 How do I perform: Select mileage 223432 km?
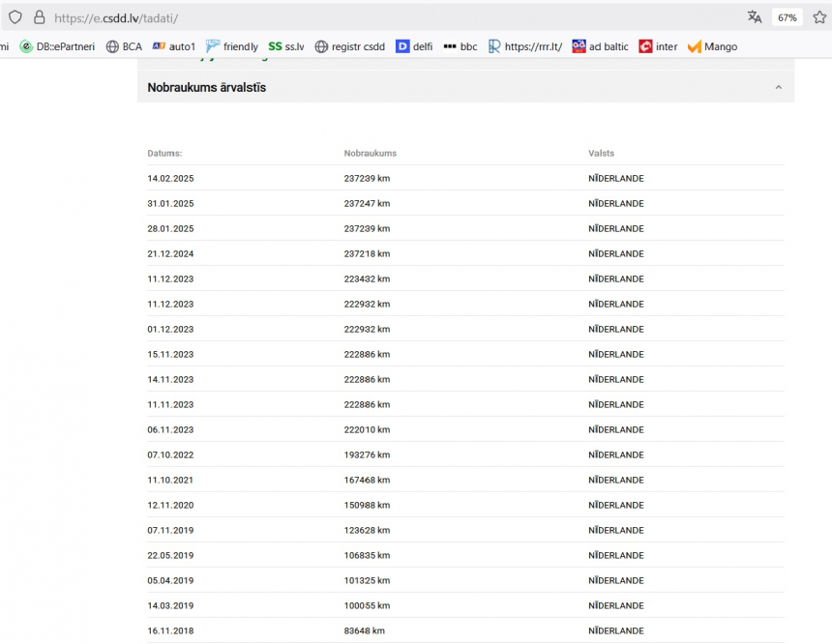click(x=367, y=279)
